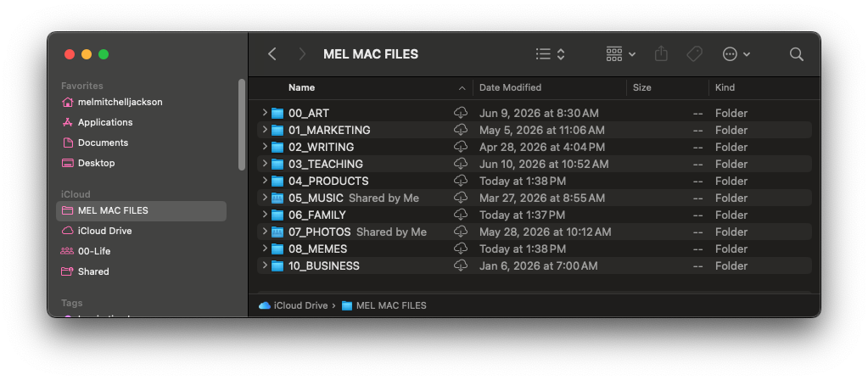This screenshot has height=380, width=868.
Task: Open the Action ellipsis menu
Action: click(x=736, y=53)
